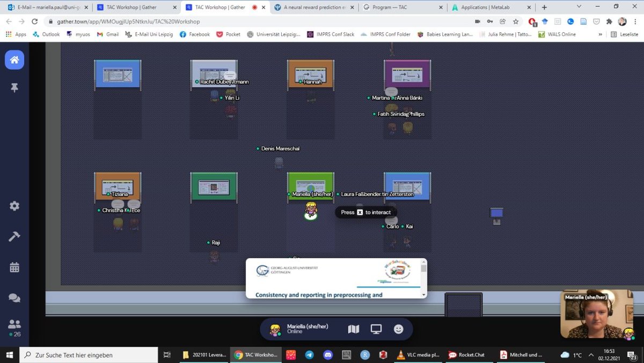This screenshot has height=363, width=644.
Task: Click the pin icon in Gather sidebar
Action: coord(14,88)
